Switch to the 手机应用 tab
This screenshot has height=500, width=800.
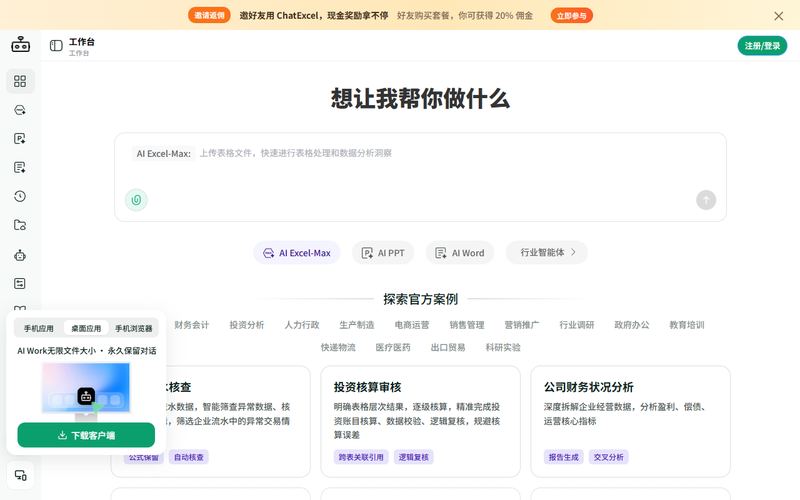[39, 328]
